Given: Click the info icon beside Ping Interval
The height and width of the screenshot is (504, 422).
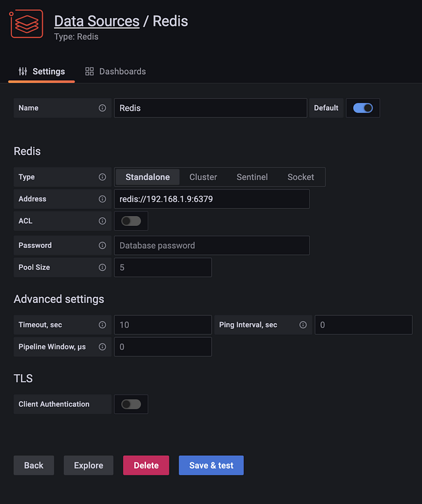Looking at the screenshot, I should point(303,325).
